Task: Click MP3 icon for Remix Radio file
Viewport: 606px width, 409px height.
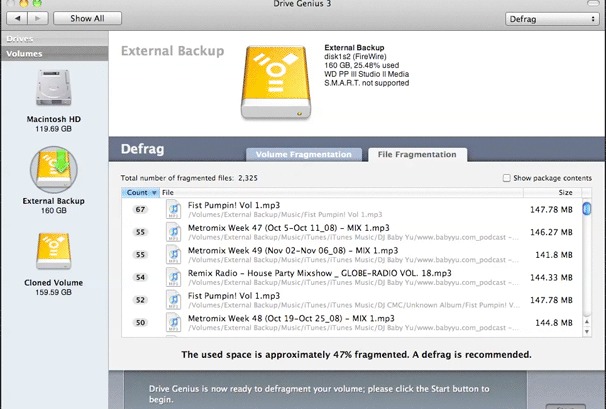Action: 174,277
